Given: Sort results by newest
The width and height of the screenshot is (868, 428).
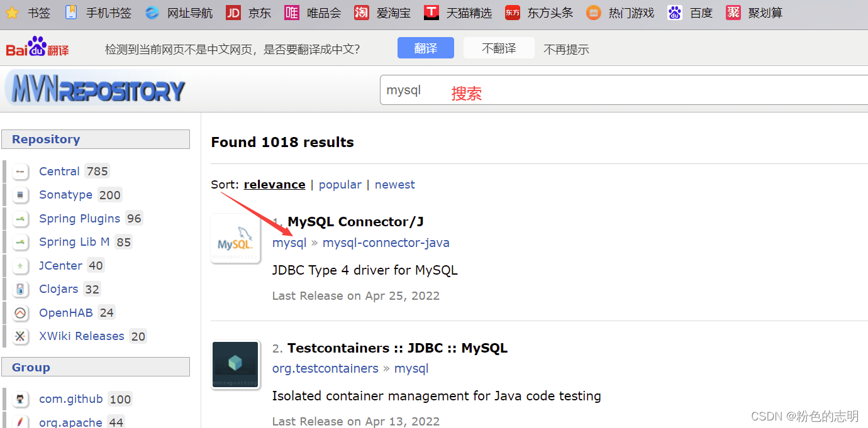Looking at the screenshot, I should tap(395, 185).
